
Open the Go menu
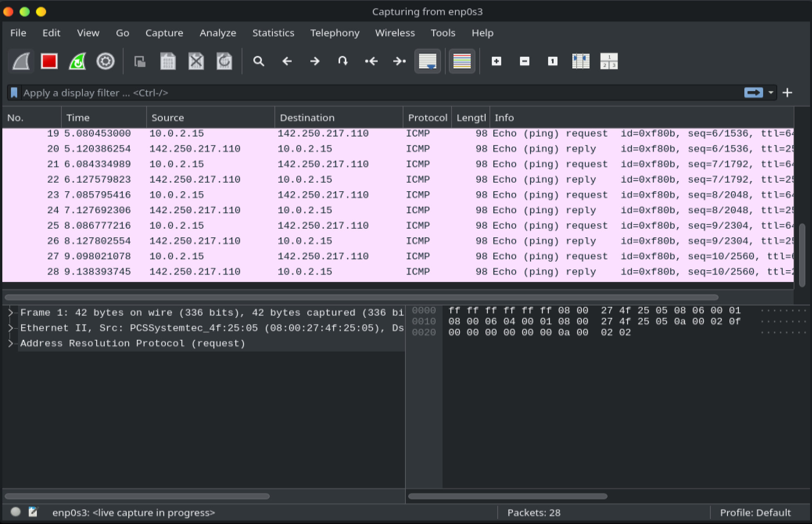122,33
